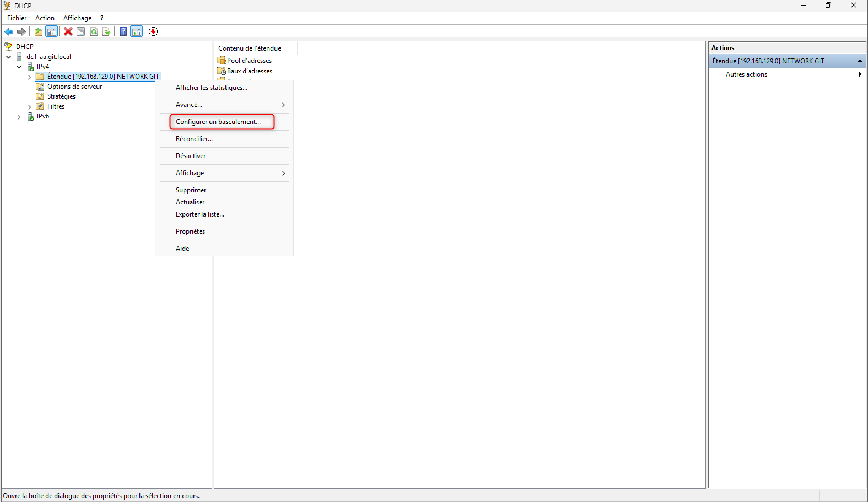Collapse the dc1-aa.git.local server node
The width and height of the screenshot is (868, 502).
(x=9, y=57)
